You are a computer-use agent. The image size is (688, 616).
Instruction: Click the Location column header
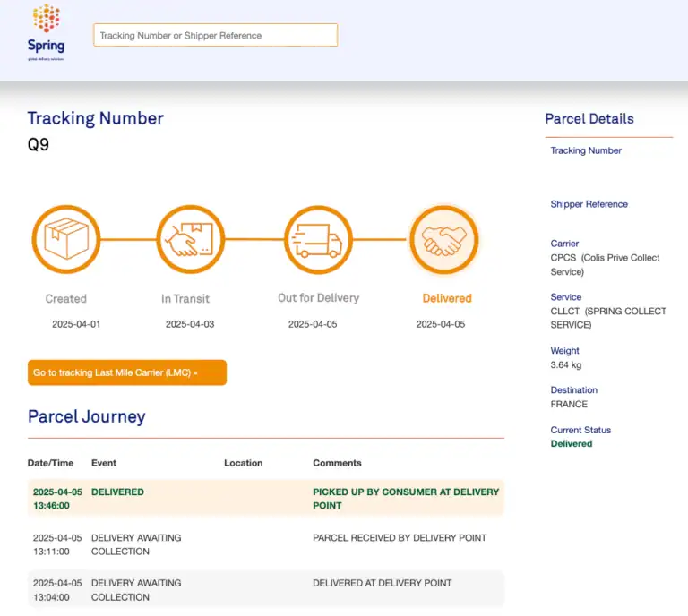click(x=243, y=463)
